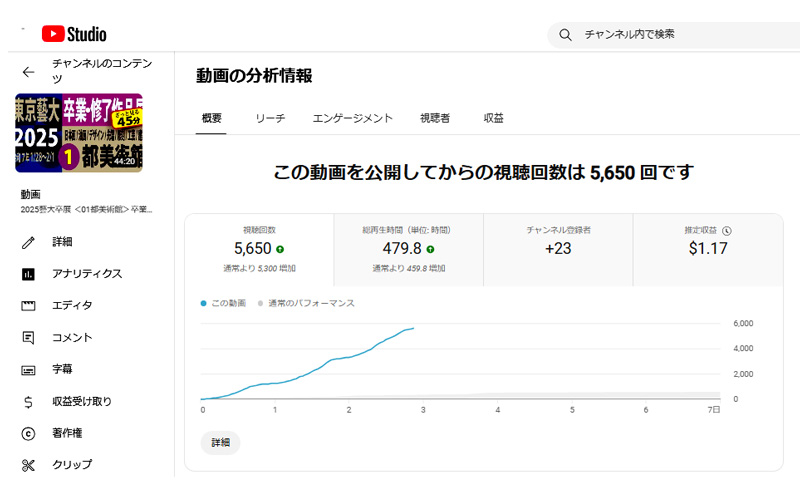Click the video thumbnail in the sidebar

pyautogui.click(x=79, y=133)
